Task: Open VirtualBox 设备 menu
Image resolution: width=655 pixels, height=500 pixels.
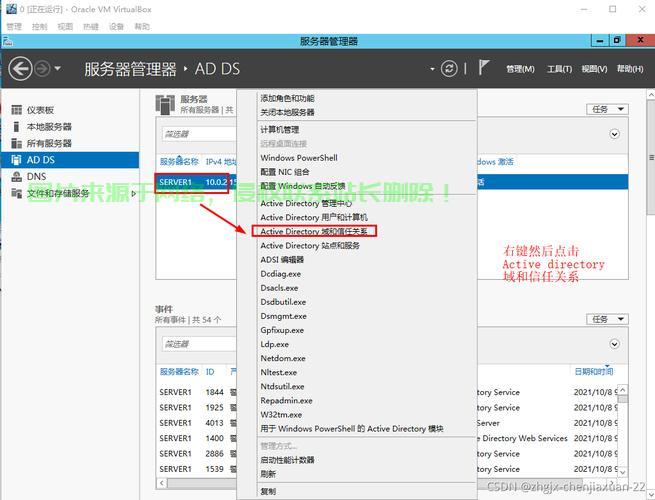Action: [x=116, y=27]
